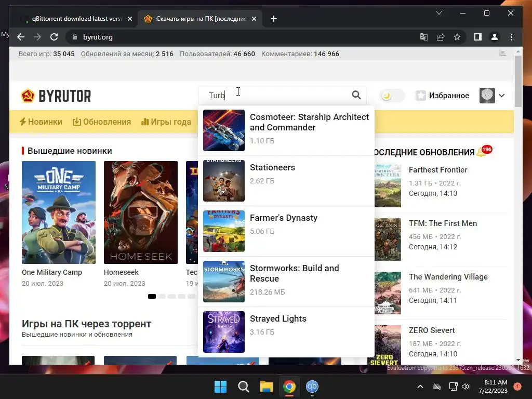Click the site lock icon in address bar

click(75, 37)
